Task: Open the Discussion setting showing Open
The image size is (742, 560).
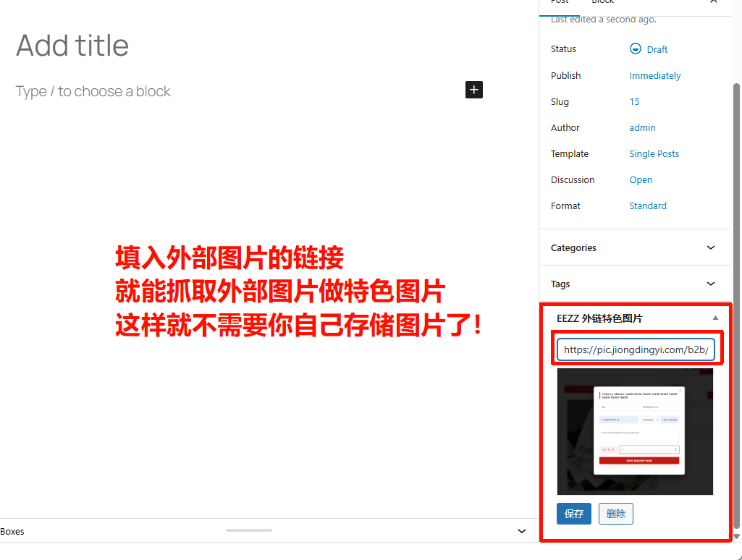Action: pyautogui.click(x=641, y=179)
